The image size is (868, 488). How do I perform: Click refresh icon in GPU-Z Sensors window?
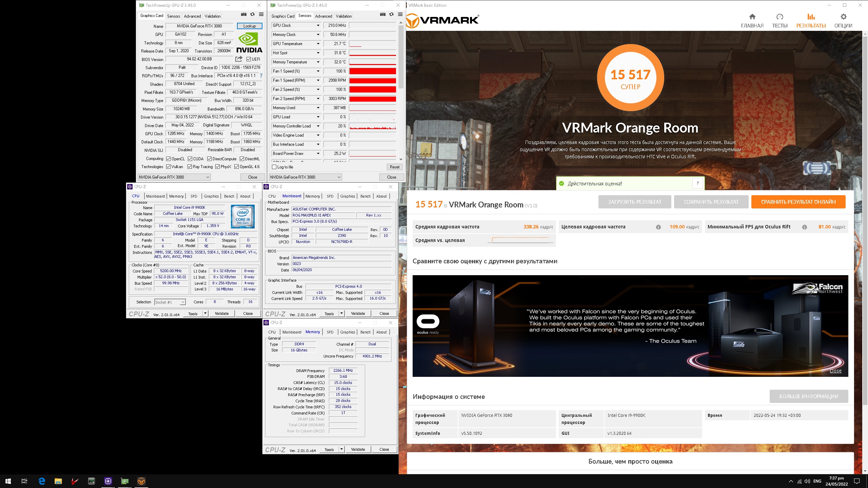coord(391,14)
